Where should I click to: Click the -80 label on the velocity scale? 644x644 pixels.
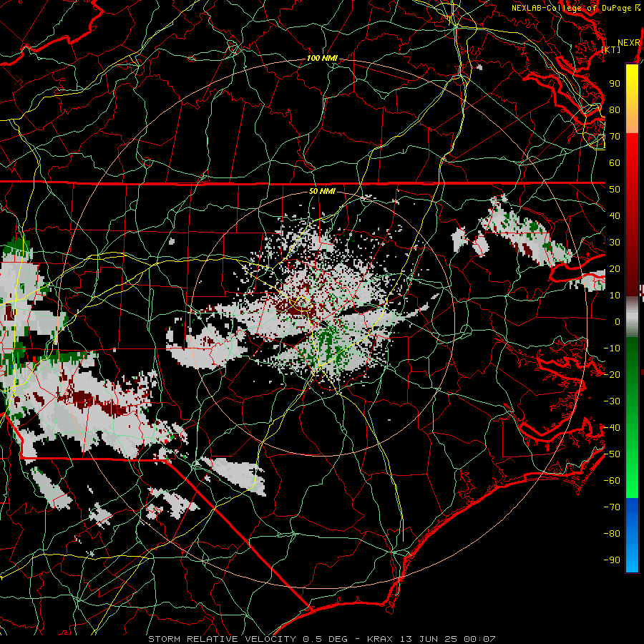[x=612, y=534]
